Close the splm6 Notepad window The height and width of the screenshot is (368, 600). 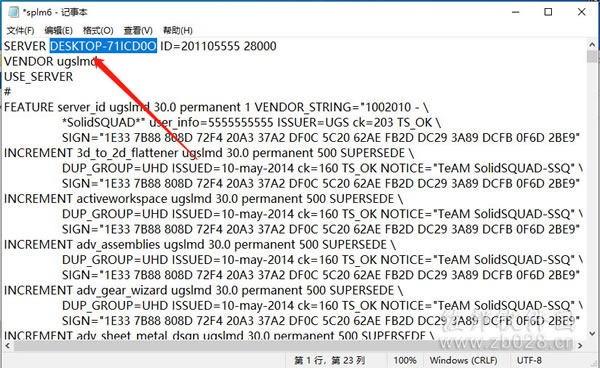(581, 12)
